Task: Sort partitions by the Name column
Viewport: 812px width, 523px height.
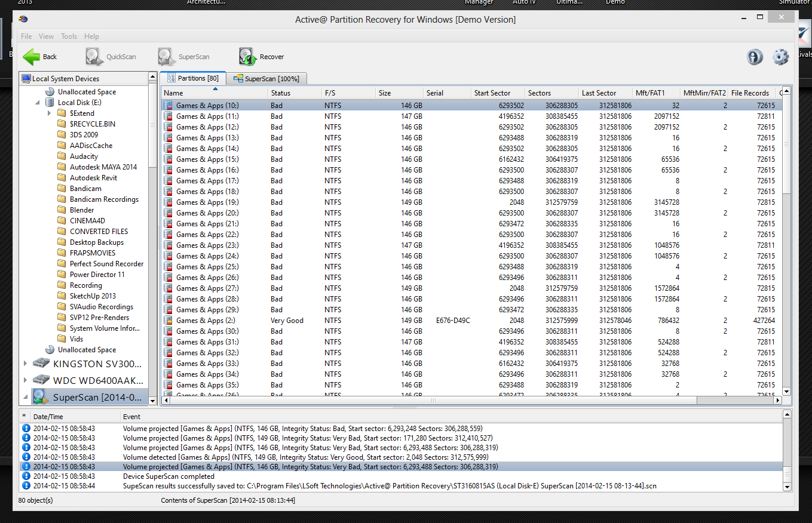Action: pyautogui.click(x=215, y=93)
